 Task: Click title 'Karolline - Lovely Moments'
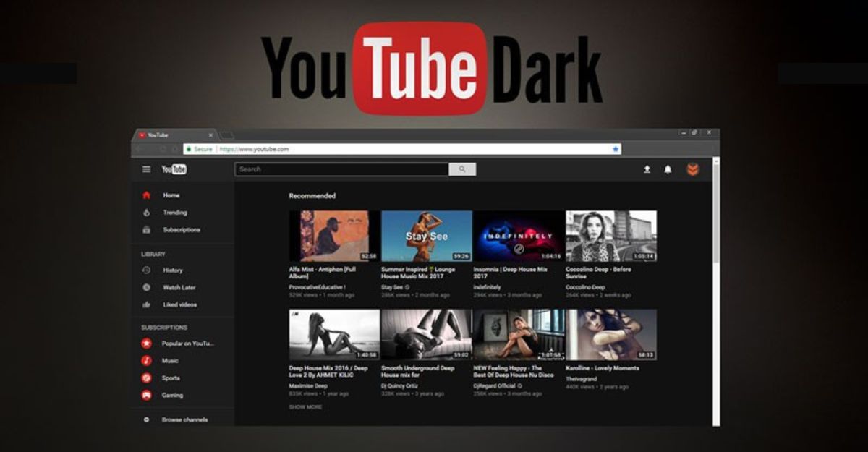pos(603,368)
